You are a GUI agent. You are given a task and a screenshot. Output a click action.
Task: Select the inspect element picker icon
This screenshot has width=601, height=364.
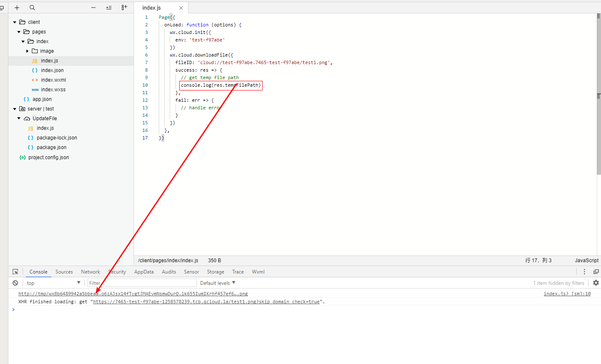(15, 272)
